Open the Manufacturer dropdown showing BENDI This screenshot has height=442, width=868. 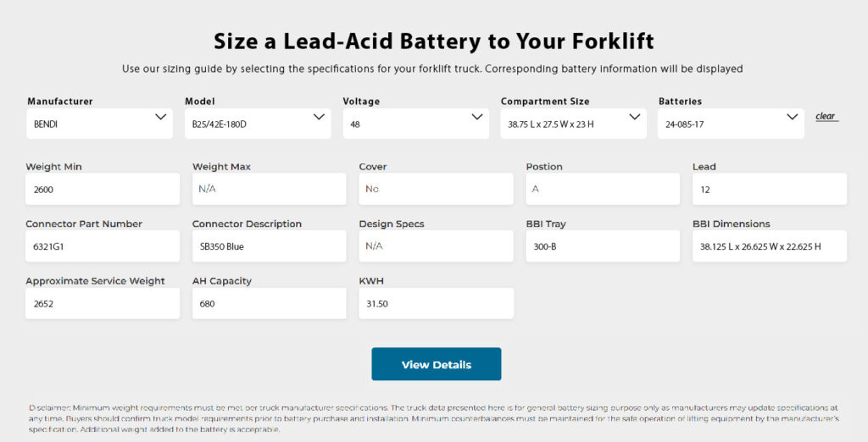tap(100, 124)
